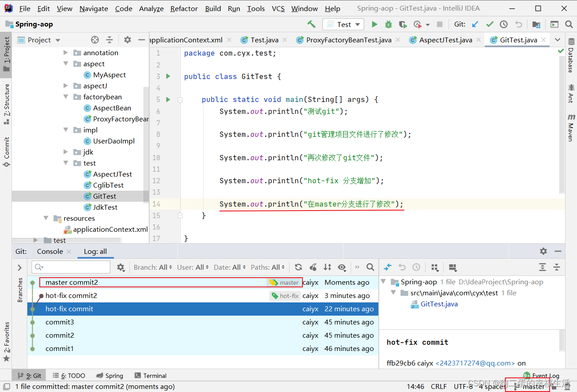
Task: Open Test run configuration dropdown
Action: tap(343, 24)
